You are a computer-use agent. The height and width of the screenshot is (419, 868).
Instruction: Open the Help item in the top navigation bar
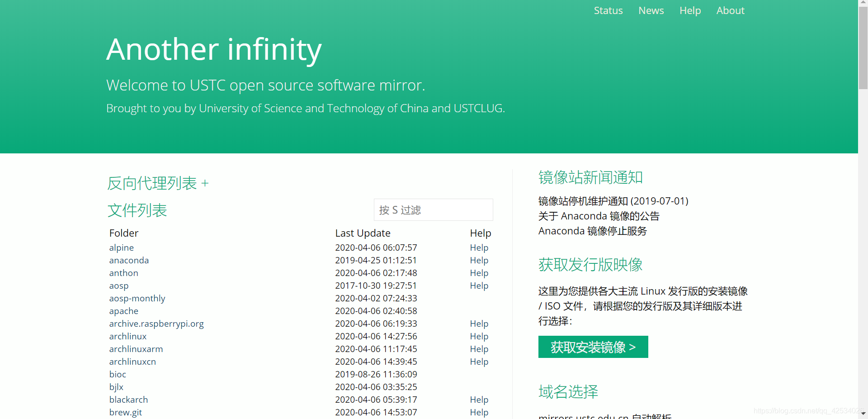[x=690, y=10]
